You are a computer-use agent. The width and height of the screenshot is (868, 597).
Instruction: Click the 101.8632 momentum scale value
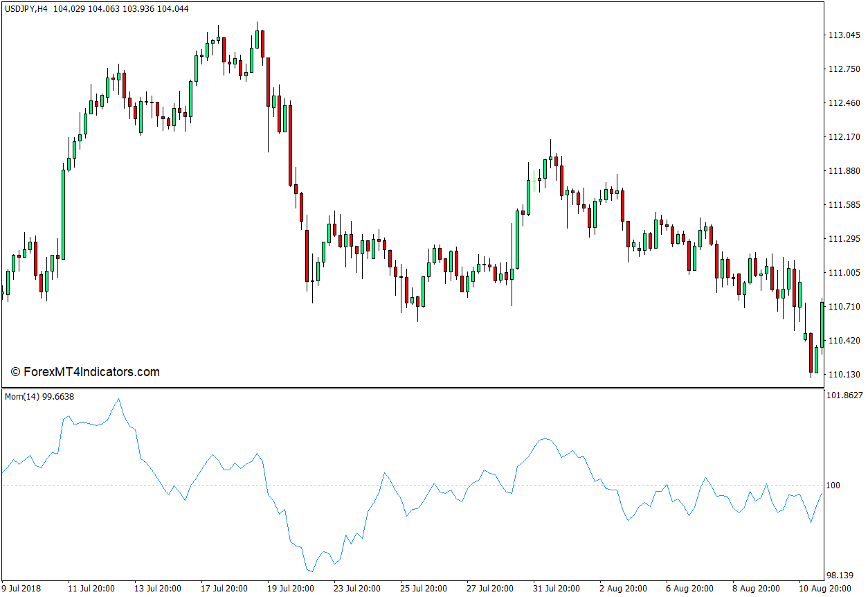(x=845, y=396)
